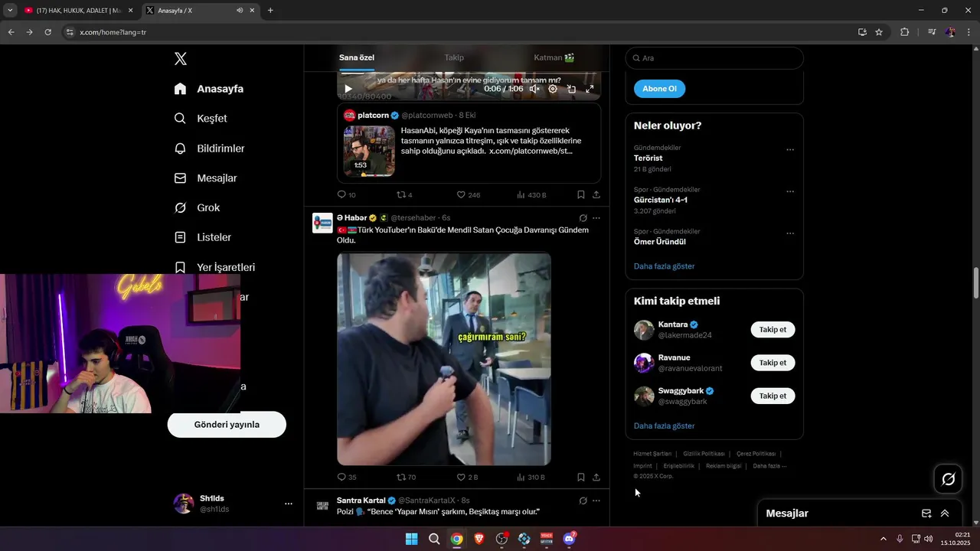Open Mesajlar in the sidebar
The height and width of the screenshot is (551, 980).
[206, 178]
